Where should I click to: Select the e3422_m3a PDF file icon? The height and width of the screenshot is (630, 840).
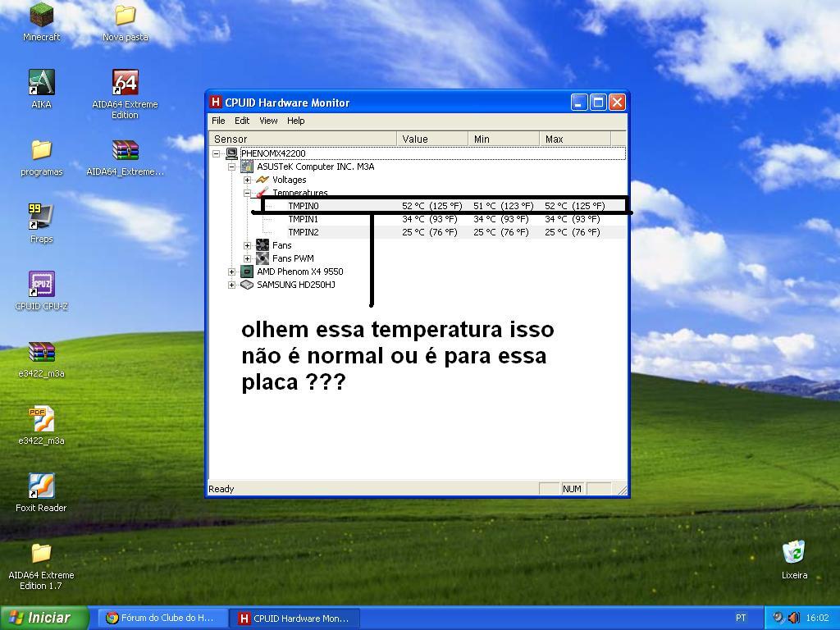[41, 419]
